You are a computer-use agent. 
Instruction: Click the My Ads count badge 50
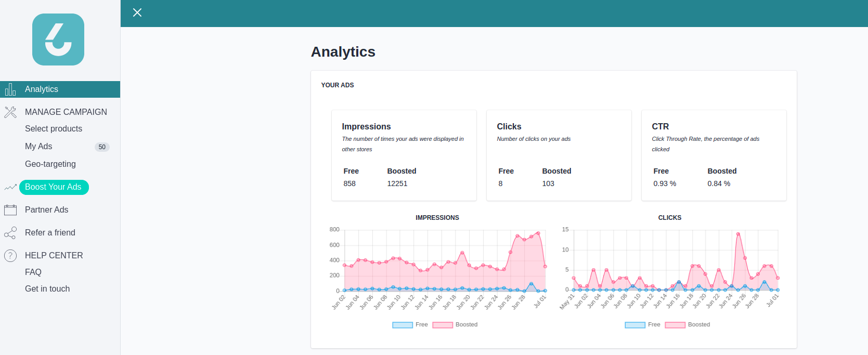click(x=102, y=147)
